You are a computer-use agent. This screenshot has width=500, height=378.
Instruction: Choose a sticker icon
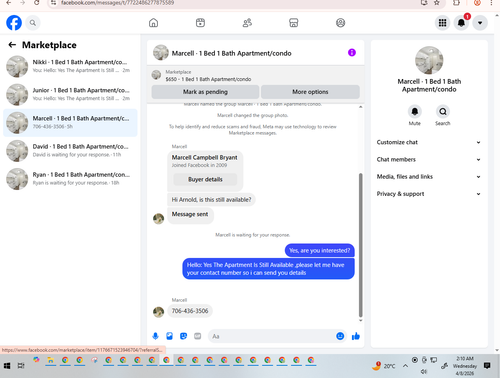(183, 336)
